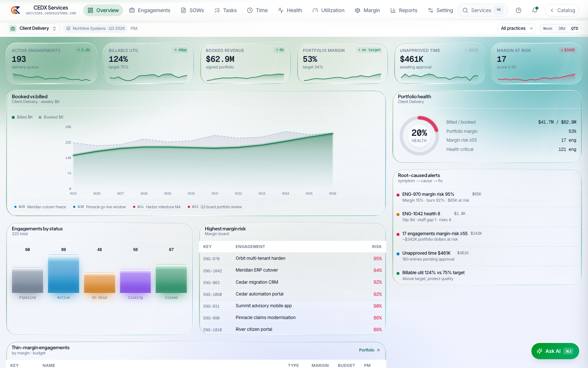Open the All practices dropdown
This screenshot has width=588, height=368.
pos(517,28)
